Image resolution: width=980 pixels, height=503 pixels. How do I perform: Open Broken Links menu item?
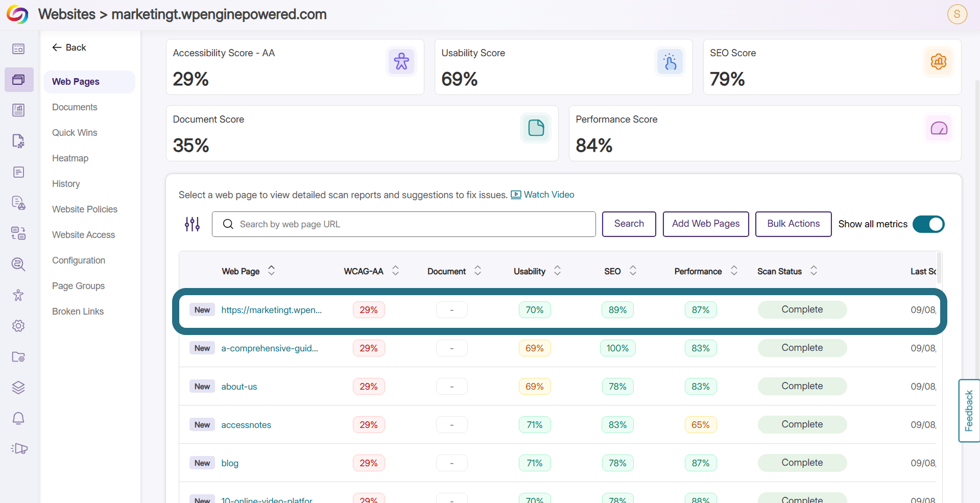coord(78,312)
